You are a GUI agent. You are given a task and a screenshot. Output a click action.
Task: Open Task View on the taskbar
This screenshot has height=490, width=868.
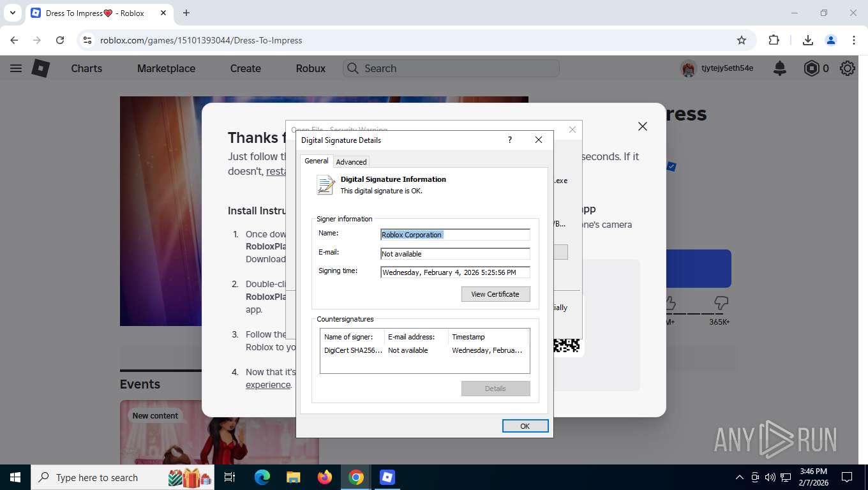point(230,477)
